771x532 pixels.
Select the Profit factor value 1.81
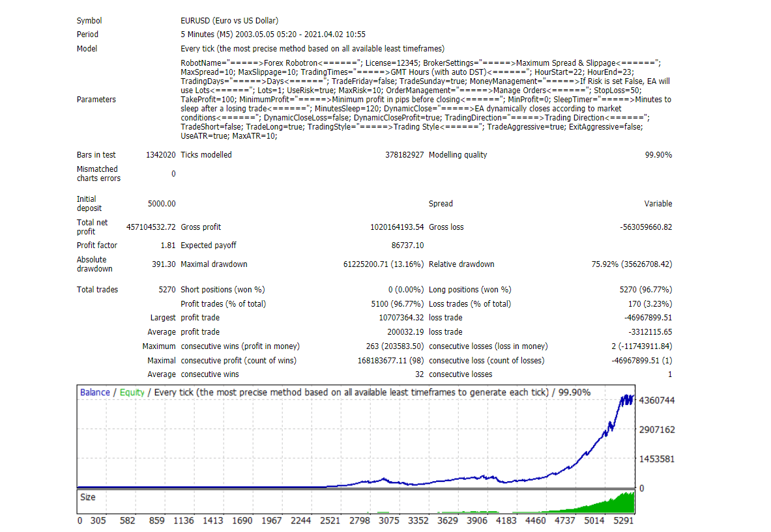click(x=169, y=245)
